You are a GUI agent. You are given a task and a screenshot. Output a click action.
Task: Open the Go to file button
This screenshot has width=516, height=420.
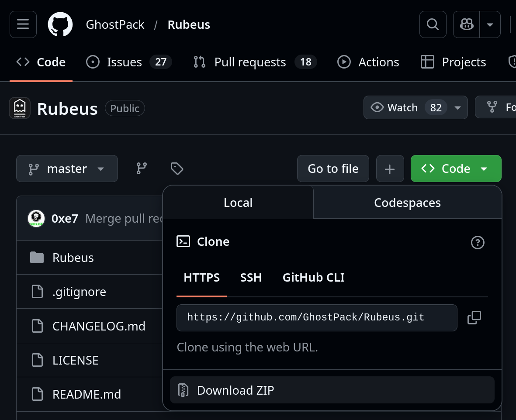(333, 169)
